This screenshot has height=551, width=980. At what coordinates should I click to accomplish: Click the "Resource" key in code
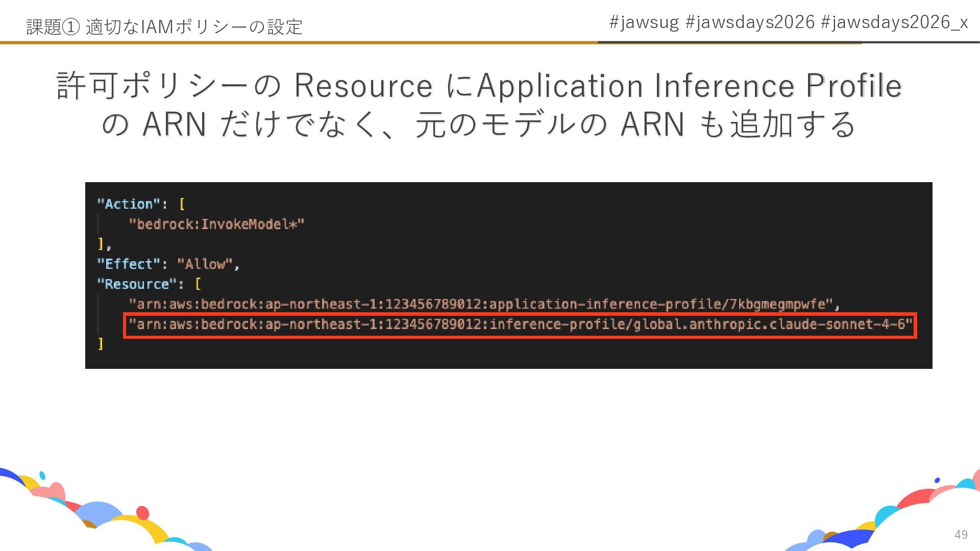(137, 284)
